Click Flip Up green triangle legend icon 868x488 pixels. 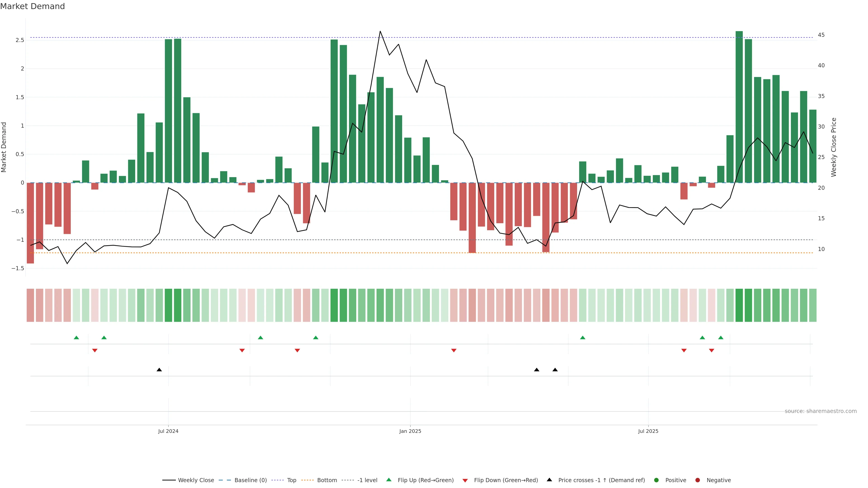click(x=389, y=480)
